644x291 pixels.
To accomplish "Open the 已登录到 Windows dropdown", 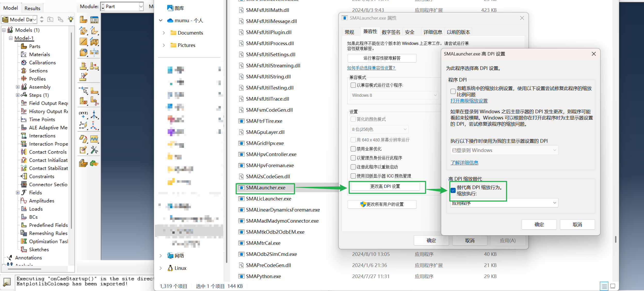I will pyautogui.click(x=504, y=150).
